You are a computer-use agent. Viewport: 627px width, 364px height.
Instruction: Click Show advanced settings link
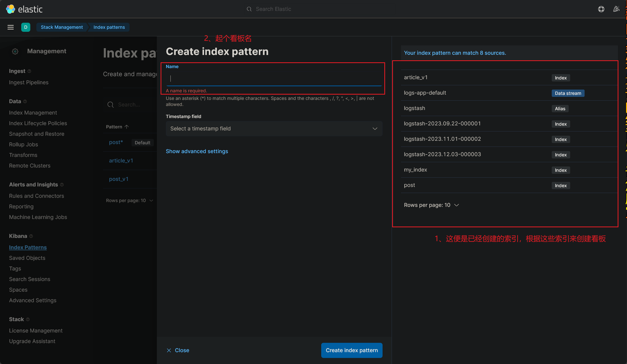coord(197,151)
